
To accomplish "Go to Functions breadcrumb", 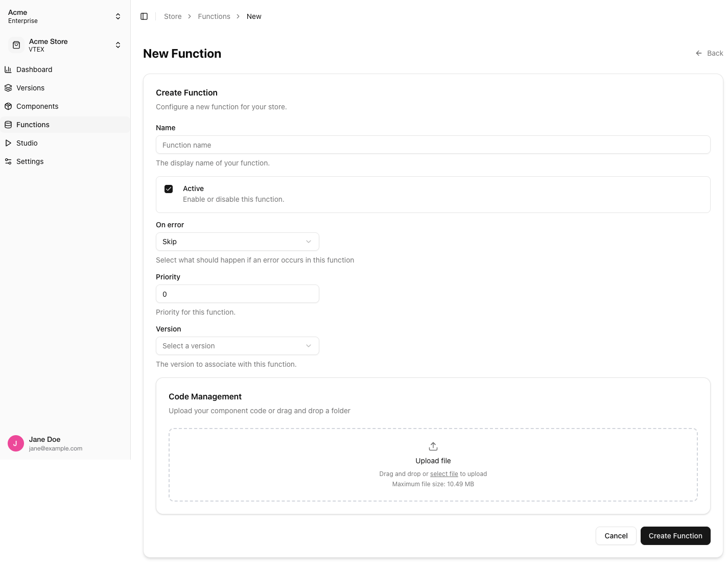I will (x=214, y=16).
